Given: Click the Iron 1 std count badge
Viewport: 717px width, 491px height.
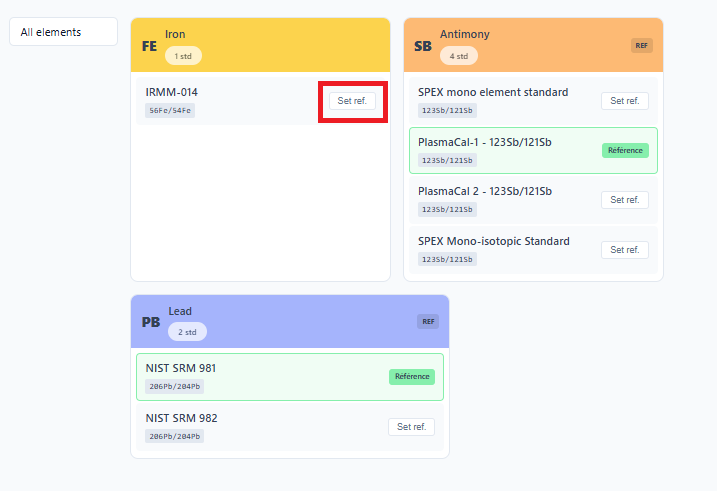Looking at the screenshot, I should tap(183, 56).
